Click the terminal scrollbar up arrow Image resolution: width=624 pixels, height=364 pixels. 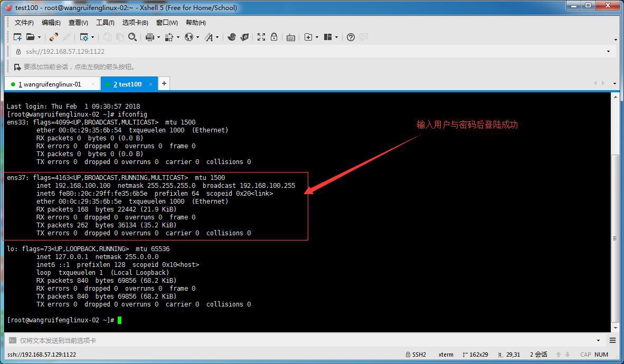coord(615,97)
